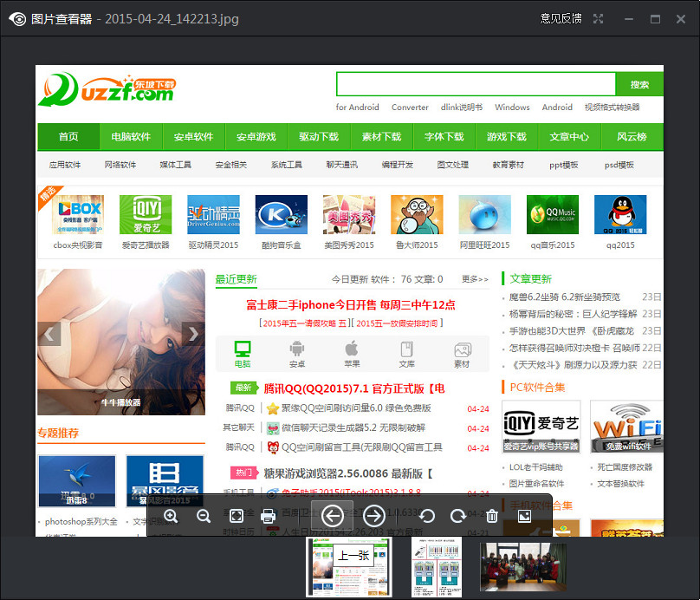Select the network cable diagram thumbnail
700x600 pixels.
click(436, 567)
